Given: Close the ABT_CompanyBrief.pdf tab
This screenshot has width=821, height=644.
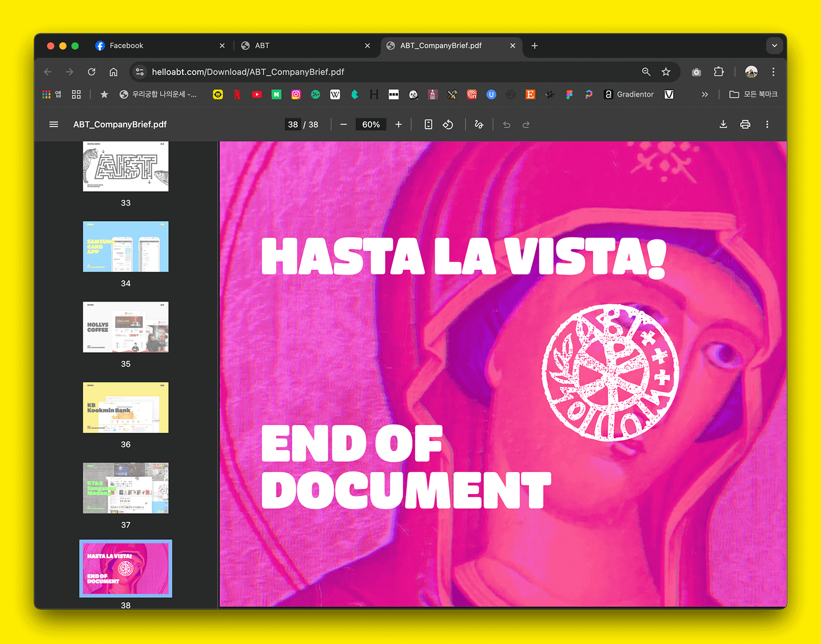Looking at the screenshot, I should pyautogui.click(x=513, y=46).
